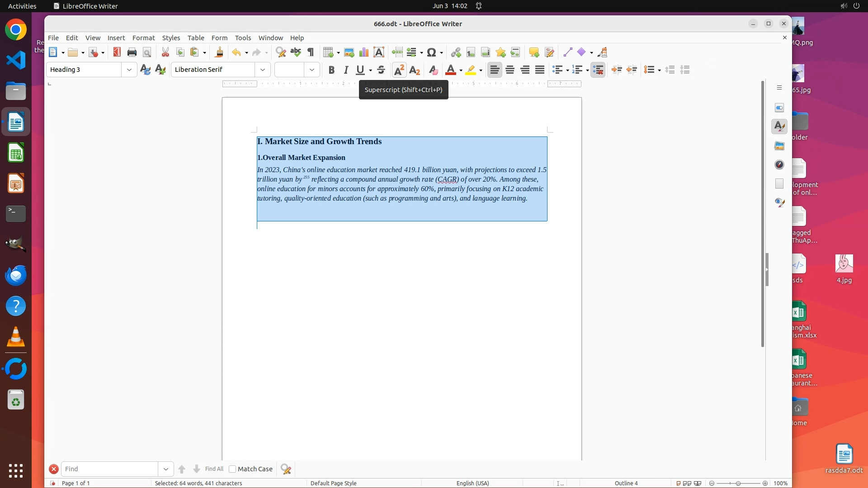This screenshot has height=488, width=868.
Task: Toggle Bold formatting
Action: coord(331,70)
